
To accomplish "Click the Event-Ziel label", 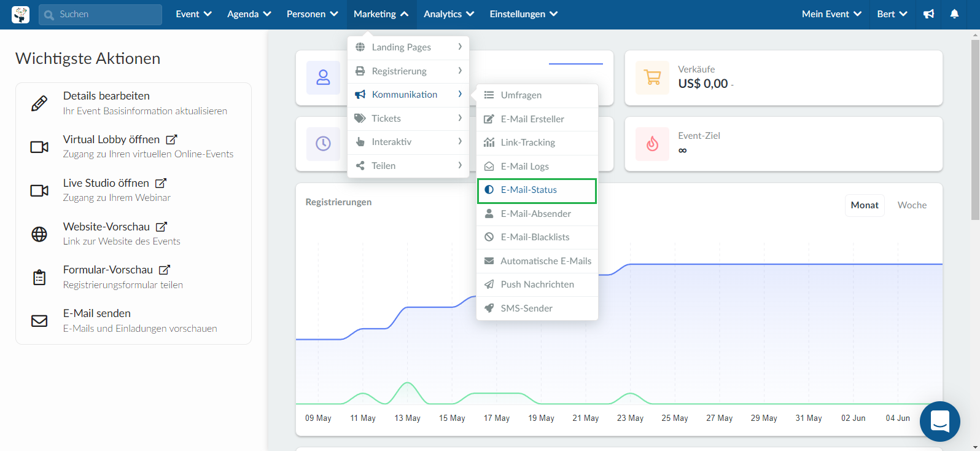I will [699, 136].
